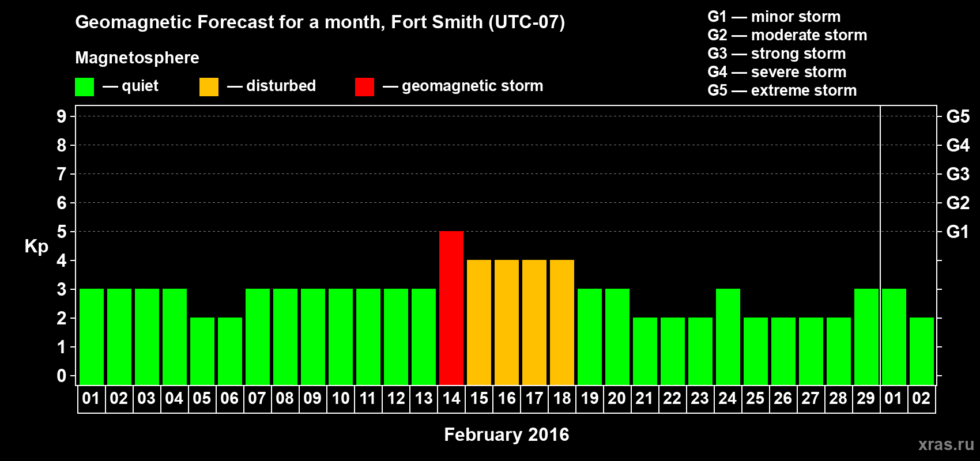Click the 'G4 — severe storm' legend line
The height and width of the screenshot is (461, 980).
pyautogui.click(x=777, y=72)
